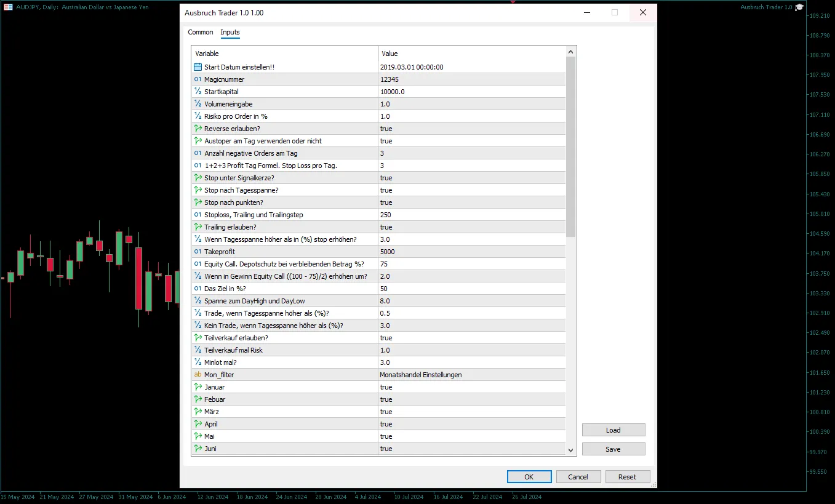Image resolution: width=835 pixels, height=504 pixels.
Task: Click the scrollbar down arrow in inputs list
Action: pyautogui.click(x=571, y=450)
